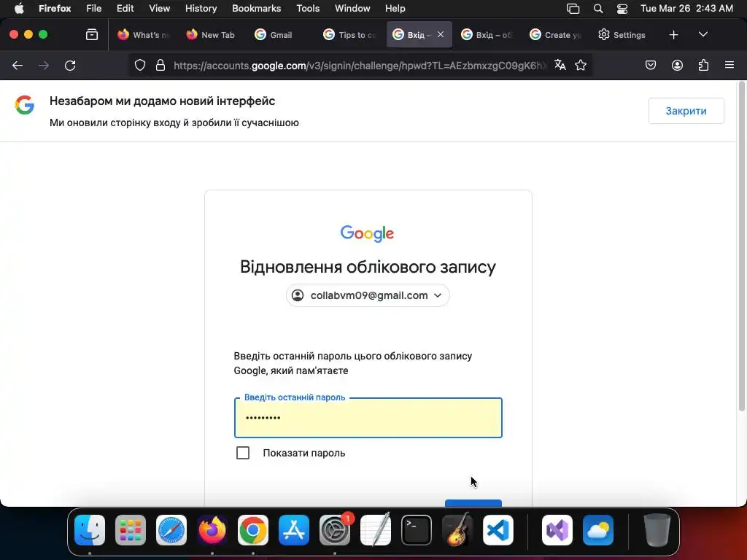747x560 pixels.
Task: Click the page vertical scrollbar
Action: 741,248
